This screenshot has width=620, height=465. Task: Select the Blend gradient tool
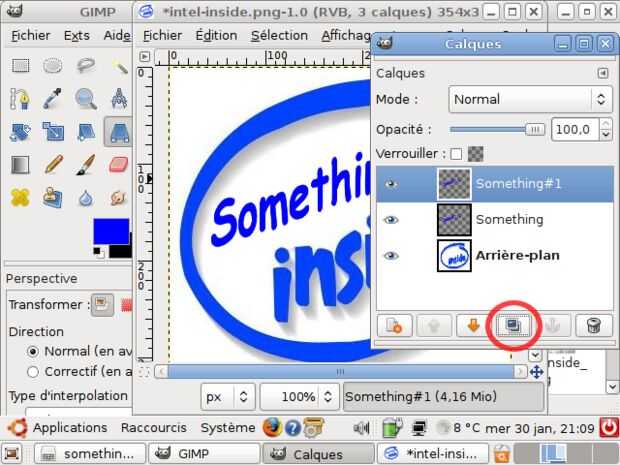[x=20, y=165]
